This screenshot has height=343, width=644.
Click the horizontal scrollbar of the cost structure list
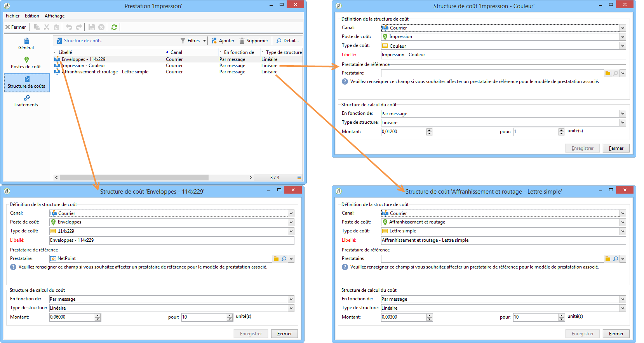(x=134, y=178)
